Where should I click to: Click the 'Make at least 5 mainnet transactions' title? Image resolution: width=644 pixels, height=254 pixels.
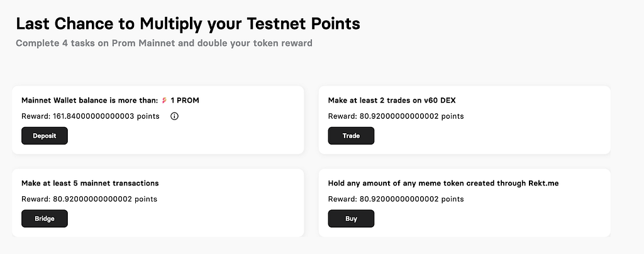tap(90, 183)
